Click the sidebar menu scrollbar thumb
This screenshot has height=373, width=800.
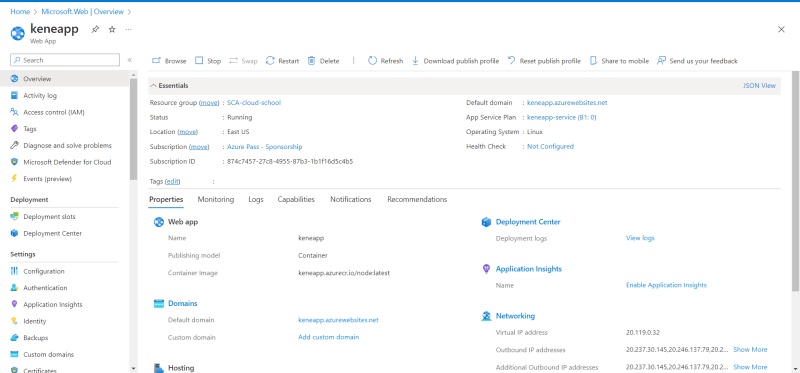(x=134, y=128)
